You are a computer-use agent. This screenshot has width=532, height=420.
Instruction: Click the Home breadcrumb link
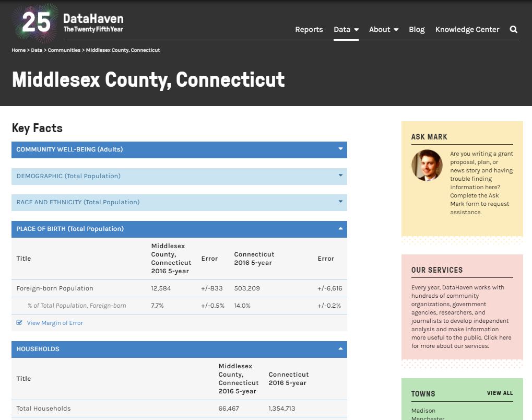(19, 50)
